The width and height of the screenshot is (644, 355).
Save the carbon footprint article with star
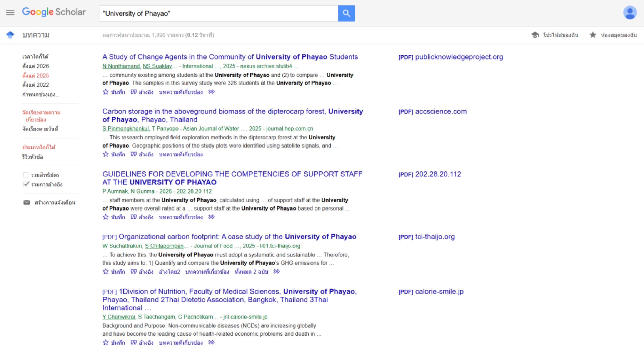(105, 272)
